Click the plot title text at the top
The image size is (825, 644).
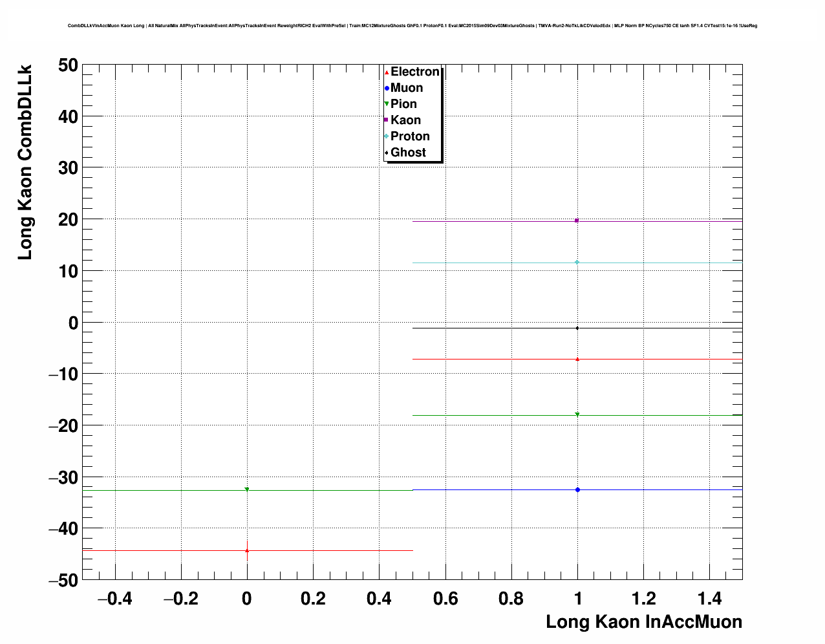pos(412,26)
